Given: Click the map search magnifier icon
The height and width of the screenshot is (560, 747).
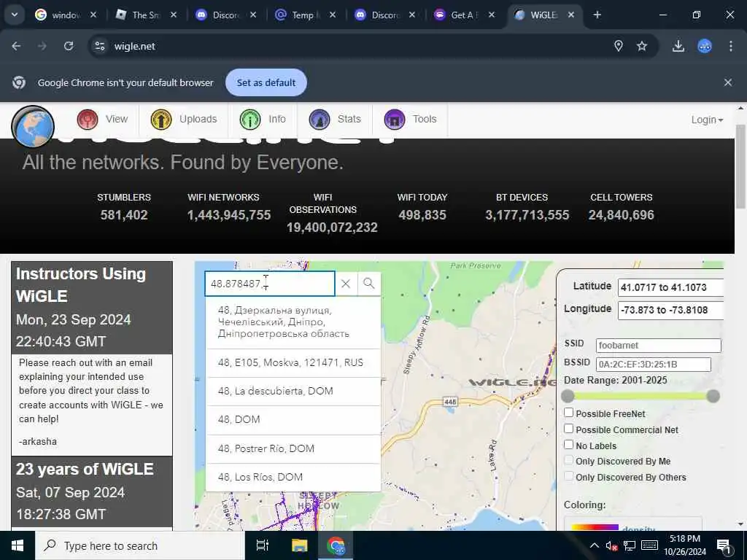Looking at the screenshot, I should (368, 284).
